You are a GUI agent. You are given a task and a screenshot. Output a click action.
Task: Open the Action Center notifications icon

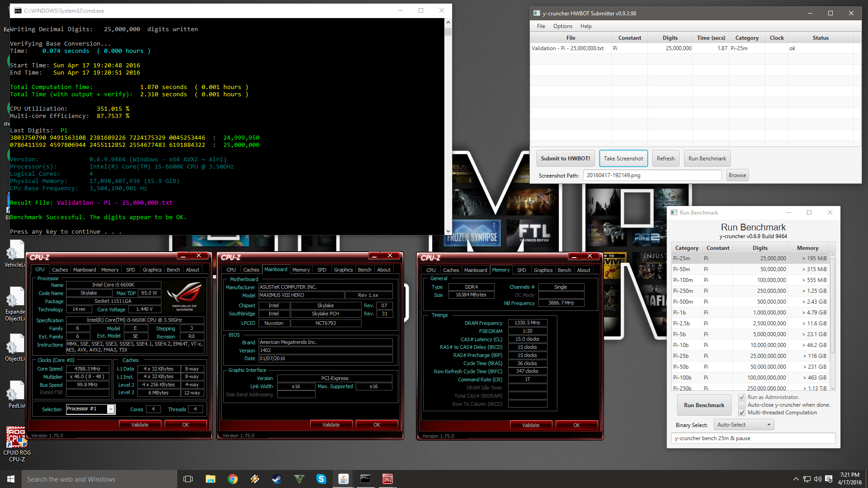(x=829, y=479)
